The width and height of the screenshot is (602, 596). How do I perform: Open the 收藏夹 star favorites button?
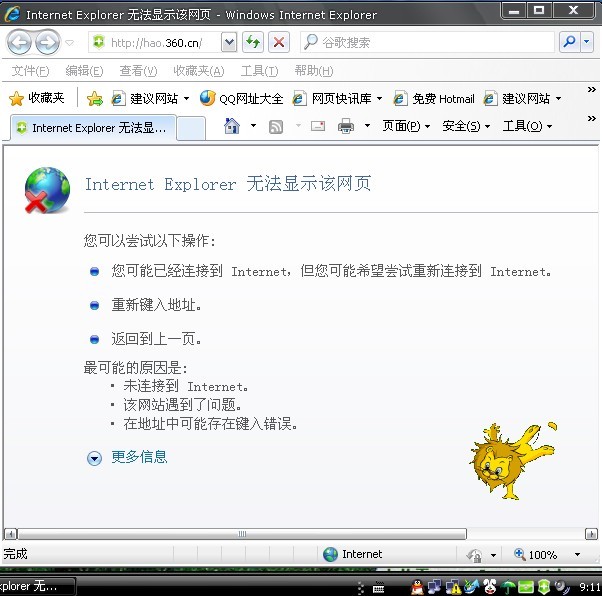point(36,98)
